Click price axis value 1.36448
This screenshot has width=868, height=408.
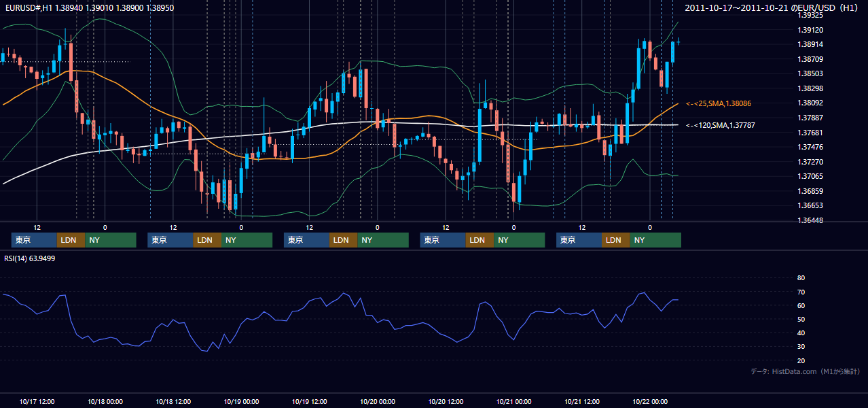[810, 220]
